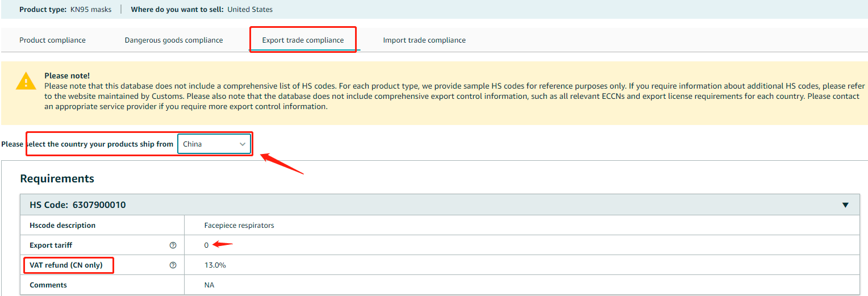Click the United States selling destination text
The height and width of the screenshot is (296, 868).
tap(250, 10)
